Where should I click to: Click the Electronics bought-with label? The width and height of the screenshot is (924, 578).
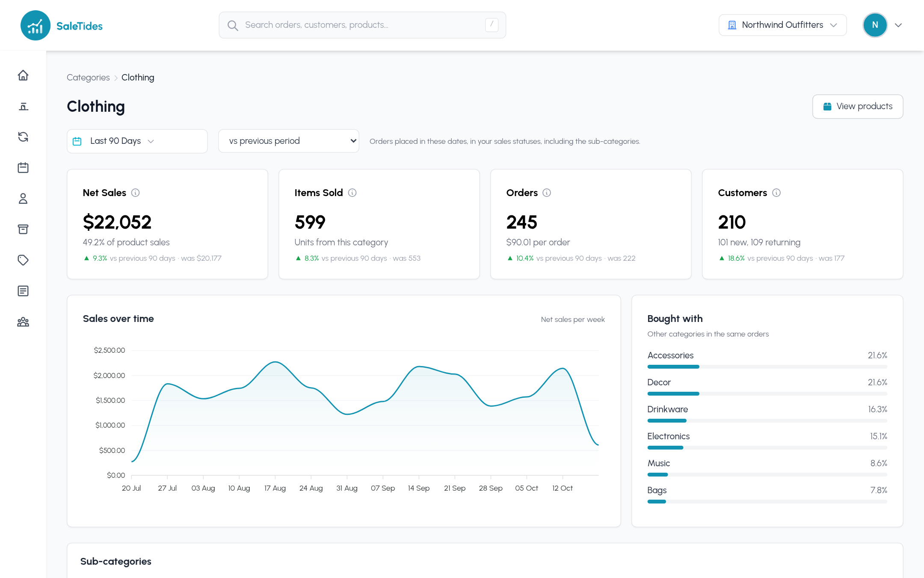point(669,436)
